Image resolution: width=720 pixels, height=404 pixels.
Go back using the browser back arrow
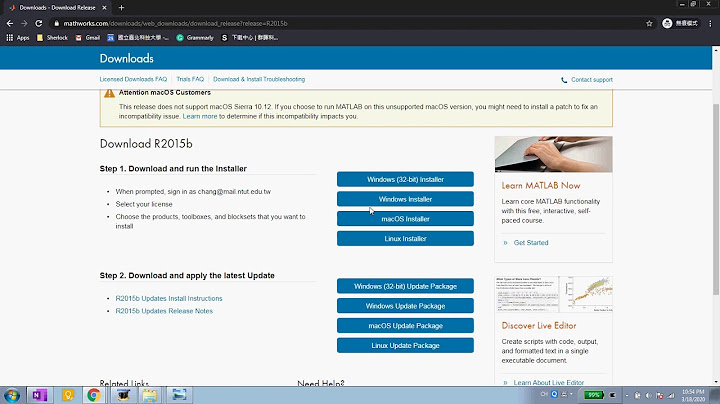pyautogui.click(x=10, y=23)
